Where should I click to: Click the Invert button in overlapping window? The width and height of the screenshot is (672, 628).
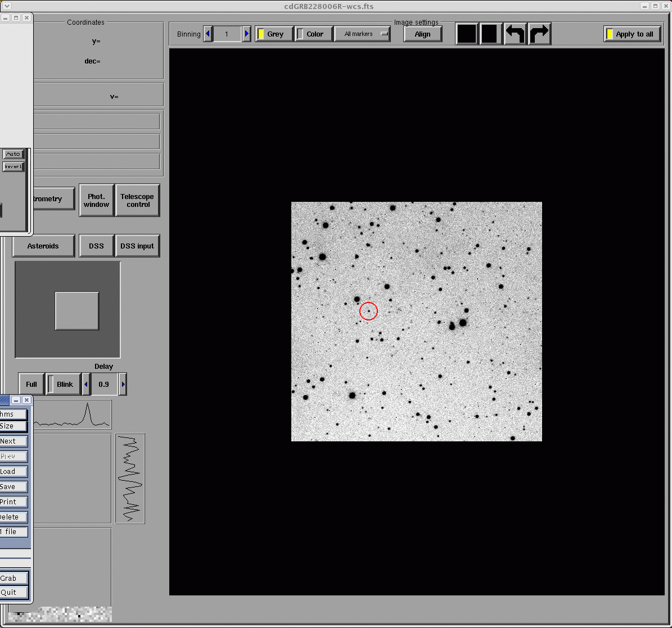[13, 166]
